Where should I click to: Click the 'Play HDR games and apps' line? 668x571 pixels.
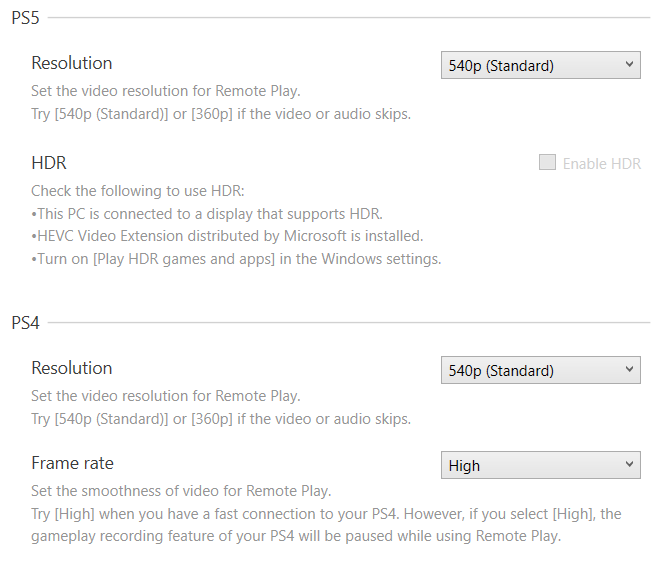click(x=236, y=259)
